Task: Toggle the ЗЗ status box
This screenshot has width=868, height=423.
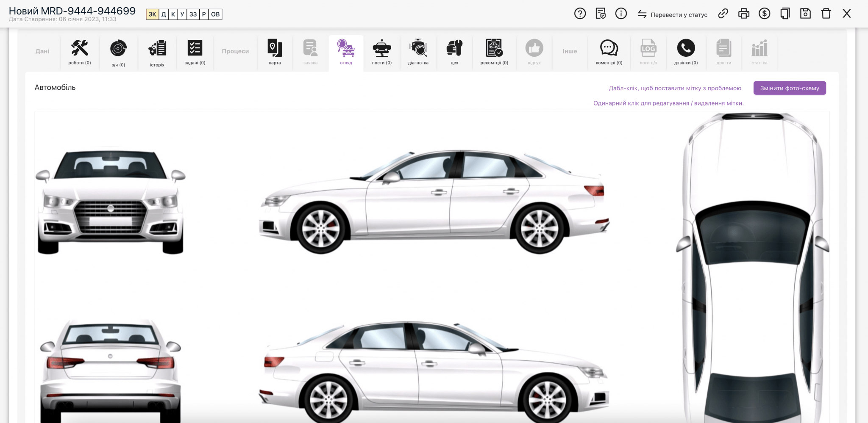Action: (x=193, y=14)
